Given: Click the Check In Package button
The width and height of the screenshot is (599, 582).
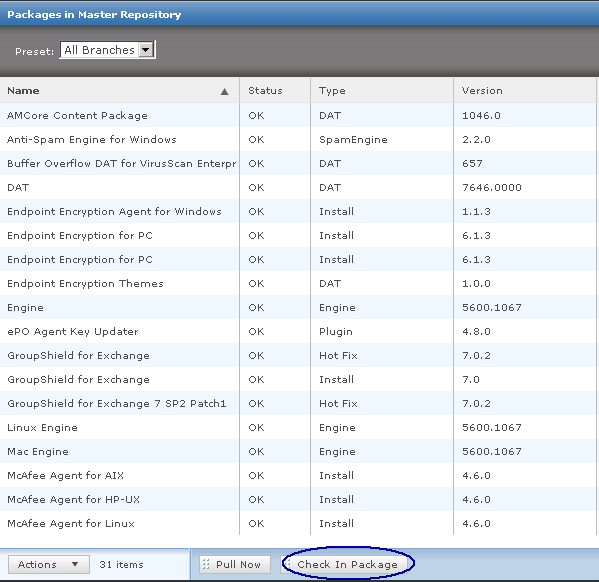Looking at the screenshot, I should 347,564.
